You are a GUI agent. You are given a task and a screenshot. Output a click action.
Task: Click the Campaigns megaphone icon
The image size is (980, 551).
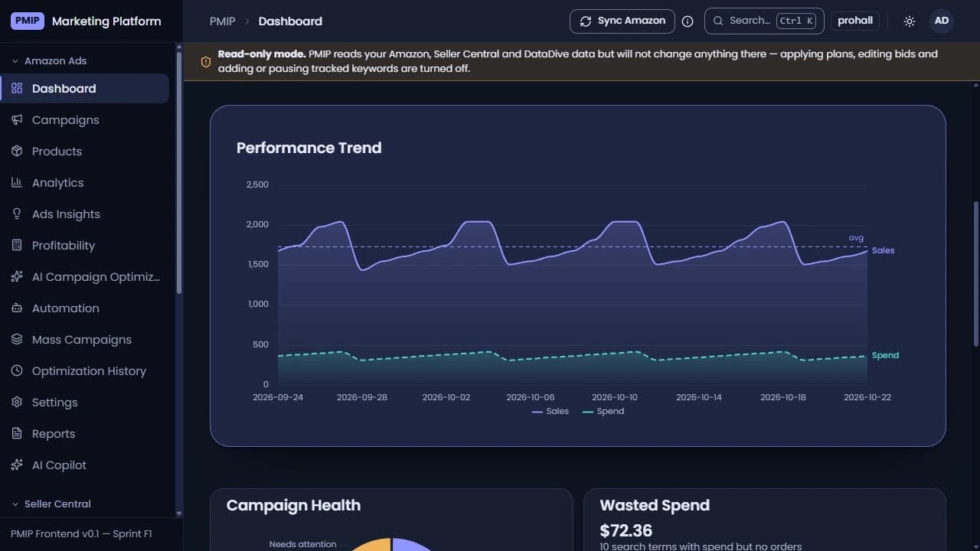point(17,120)
